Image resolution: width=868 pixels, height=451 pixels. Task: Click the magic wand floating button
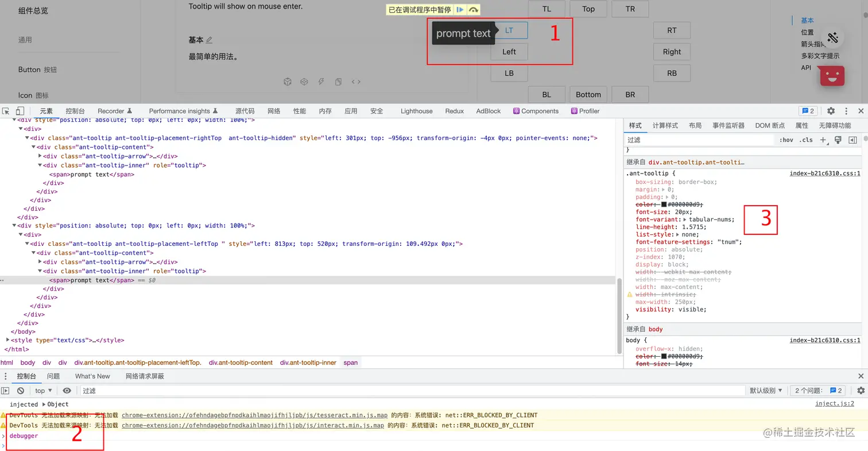pos(834,38)
